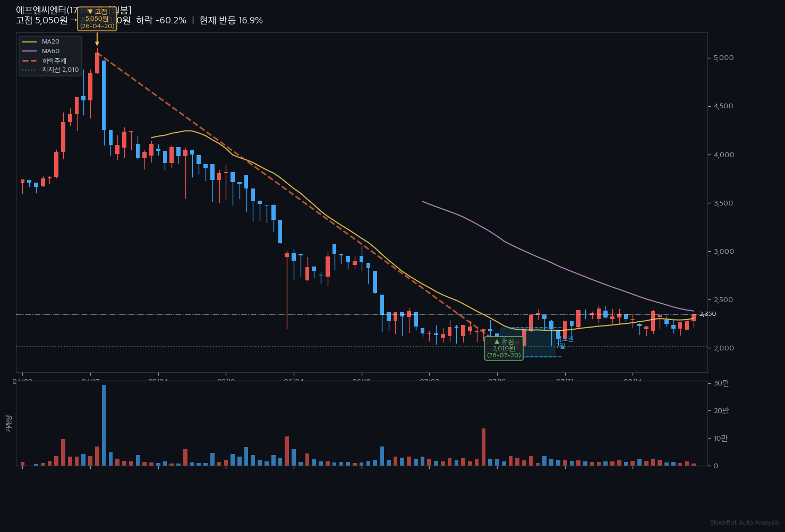Pick the dashed orange 하락추세 legend sample
The width and height of the screenshot is (785, 532).
[x=29, y=61]
